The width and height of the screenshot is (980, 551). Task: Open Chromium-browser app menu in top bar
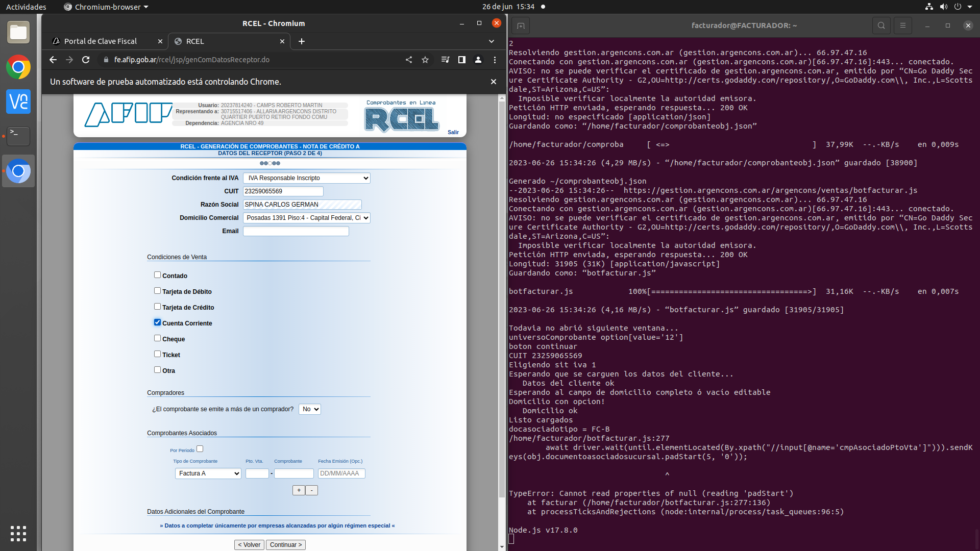[106, 7]
